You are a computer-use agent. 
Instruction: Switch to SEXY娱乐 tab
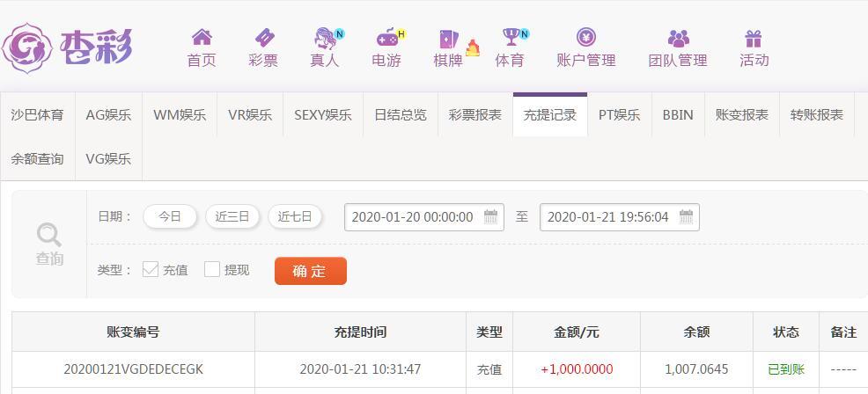(x=323, y=115)
